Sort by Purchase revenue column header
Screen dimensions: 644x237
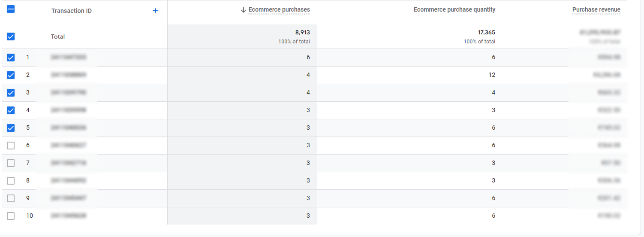(x=596, y=10)
